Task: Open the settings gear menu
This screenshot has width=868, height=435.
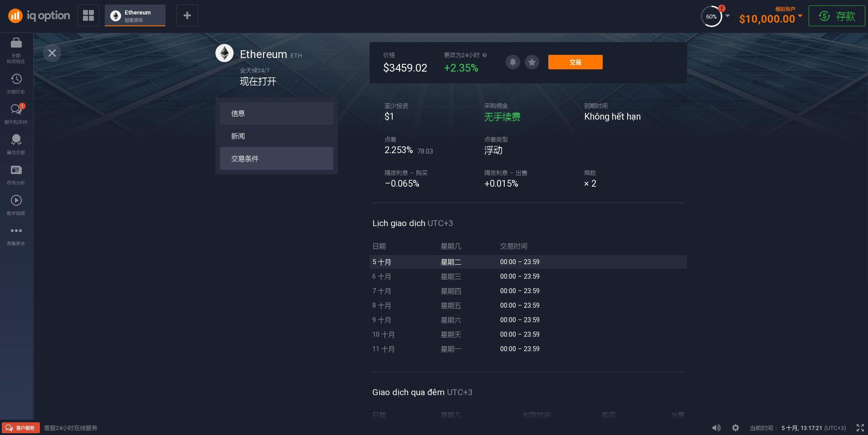Action: coord(736,428)
